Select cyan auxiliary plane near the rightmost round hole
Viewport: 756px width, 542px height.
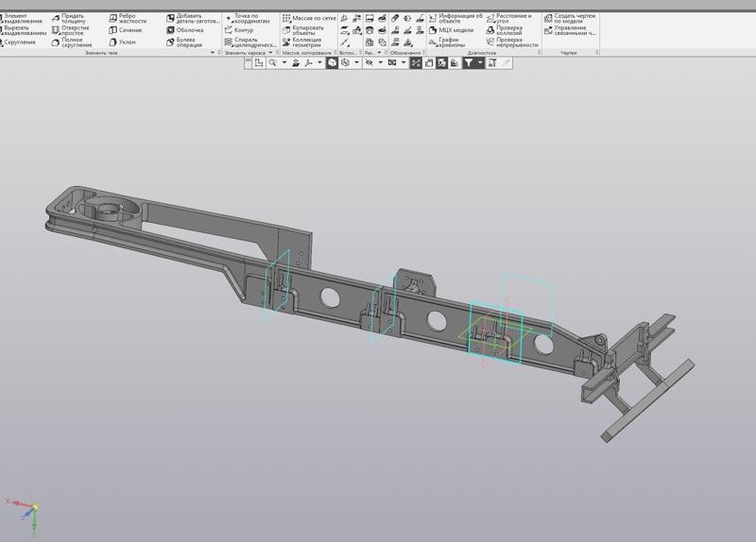coord(527,303)
